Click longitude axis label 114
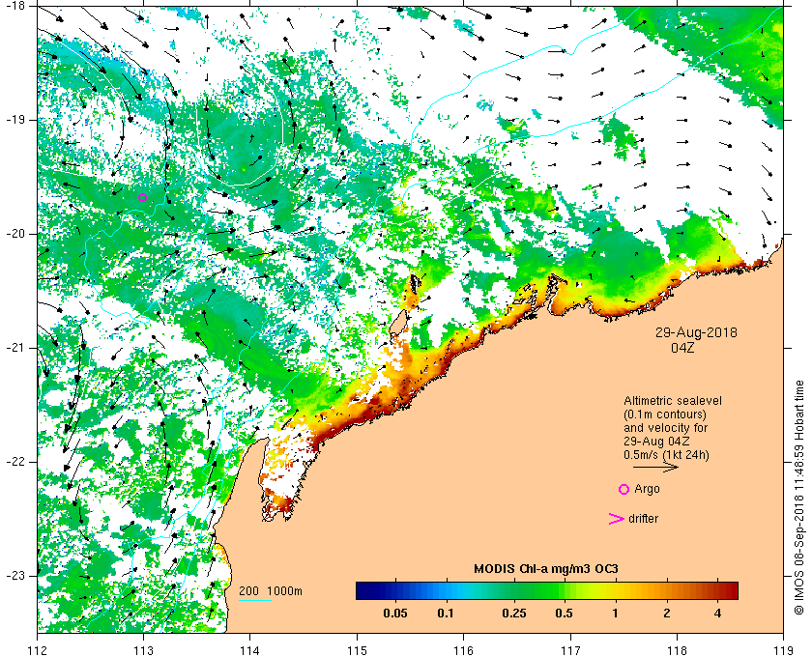 [x=250, y=650]
